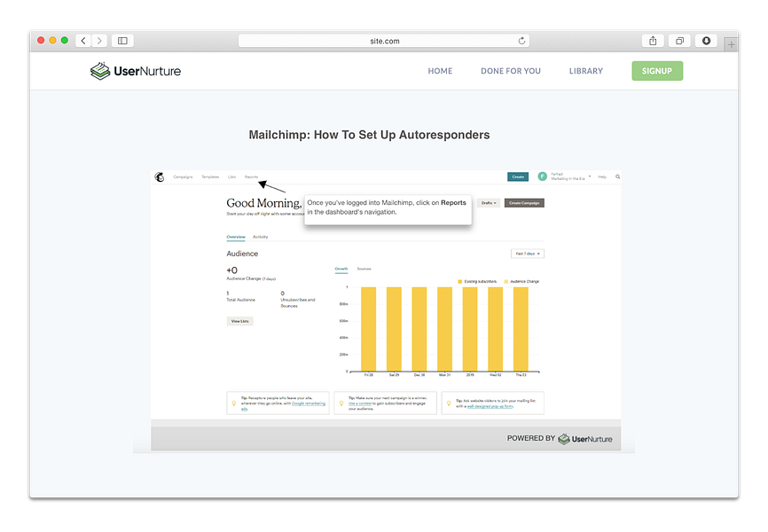The height and width of the screenshot is (532, 768).
Task: Click the green SIGNUP button
Action: click(657, 71)
